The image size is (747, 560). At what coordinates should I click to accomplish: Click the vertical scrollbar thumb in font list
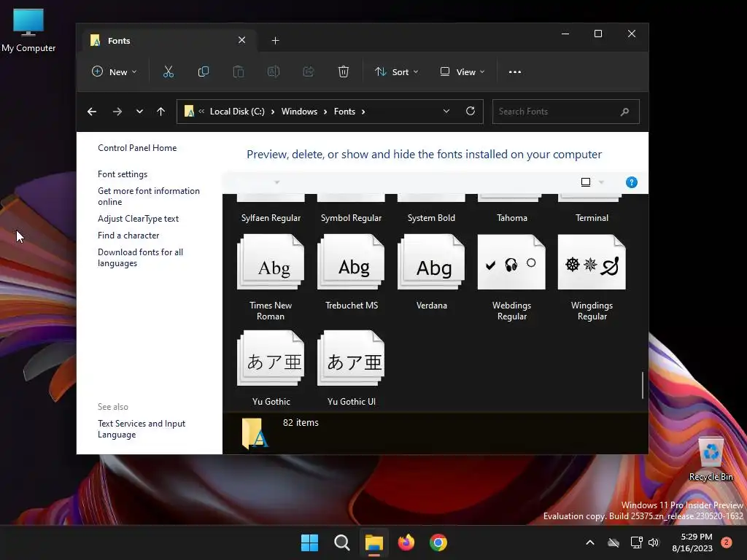[x=642, y=385]
